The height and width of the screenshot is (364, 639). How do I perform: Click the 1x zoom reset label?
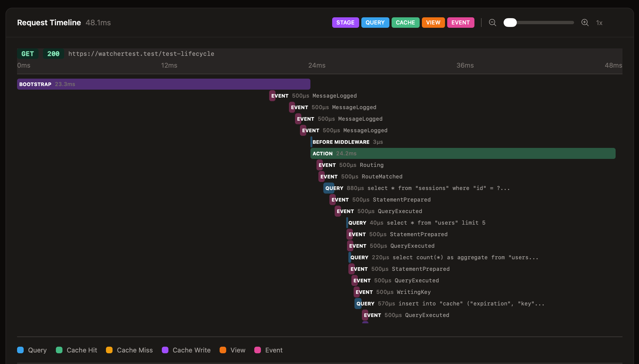599,23
